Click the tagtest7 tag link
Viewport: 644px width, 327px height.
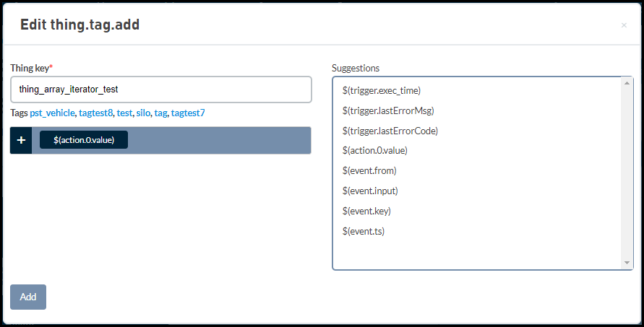coord(188,113)
